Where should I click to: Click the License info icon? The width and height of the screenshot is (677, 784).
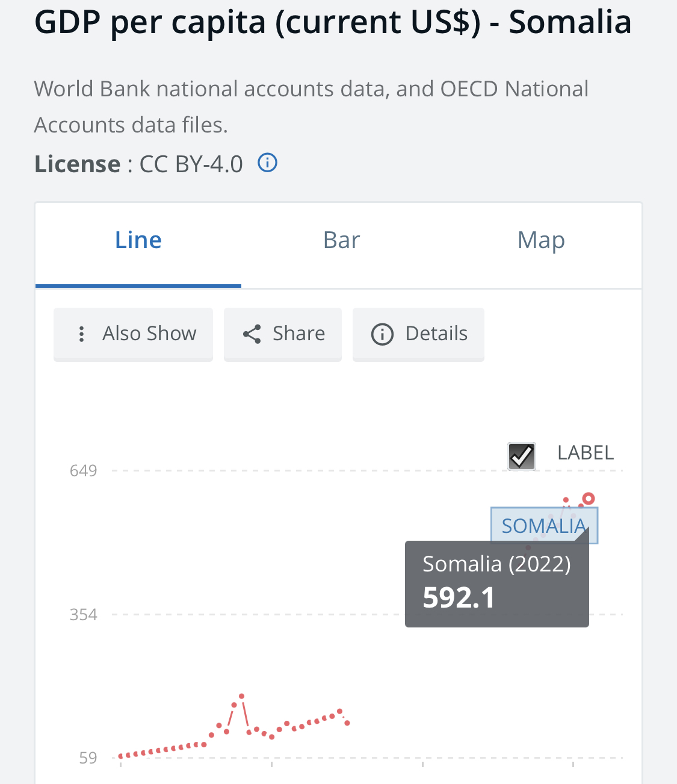pos(267,163)
